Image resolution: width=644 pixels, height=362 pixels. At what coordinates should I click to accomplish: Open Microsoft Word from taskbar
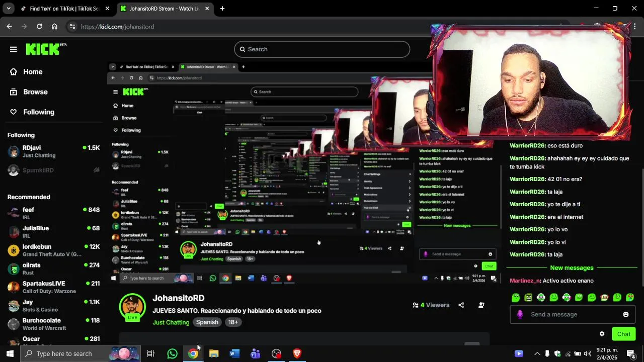pyautogui.click(x=234, y=353)
